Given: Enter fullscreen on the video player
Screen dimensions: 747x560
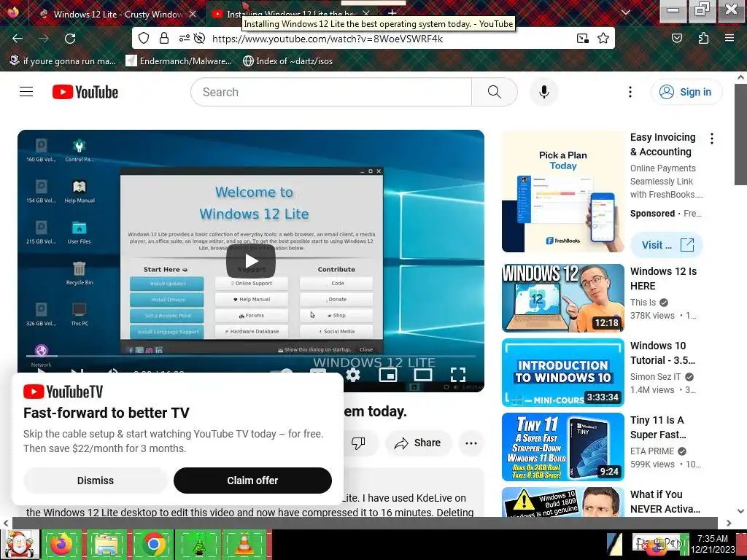Looking at the screenshot, I should [x=458, y=376].
